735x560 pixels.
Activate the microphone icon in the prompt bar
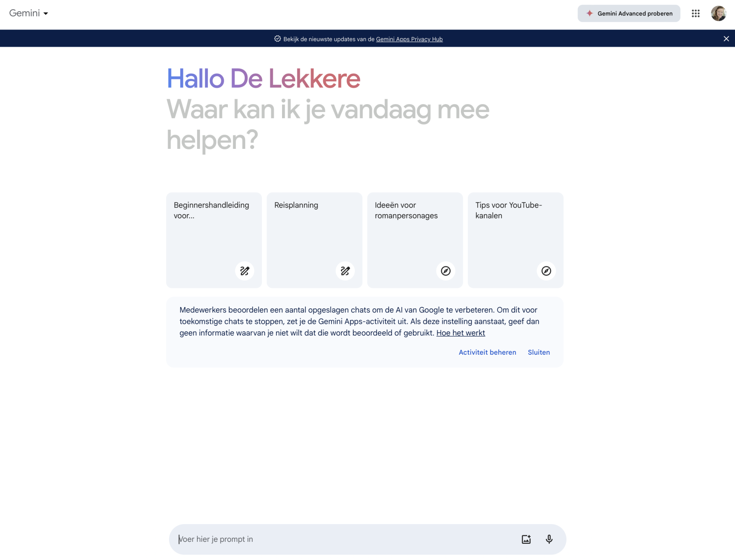click(549, 539)
